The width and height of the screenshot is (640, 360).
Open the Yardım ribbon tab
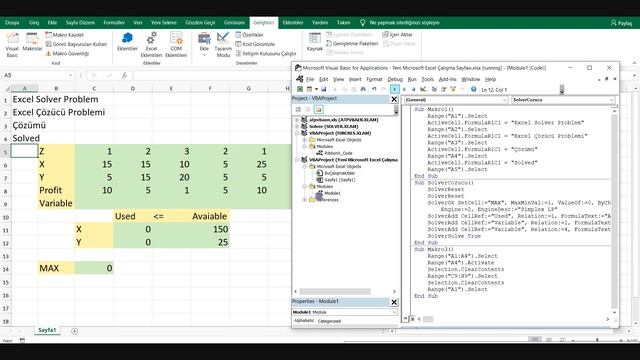(x=320, y=22)
